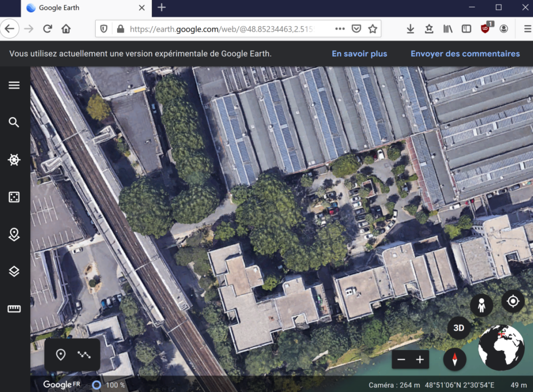Click the I'm Feeling Lucky dice icon

coord(14,197)
